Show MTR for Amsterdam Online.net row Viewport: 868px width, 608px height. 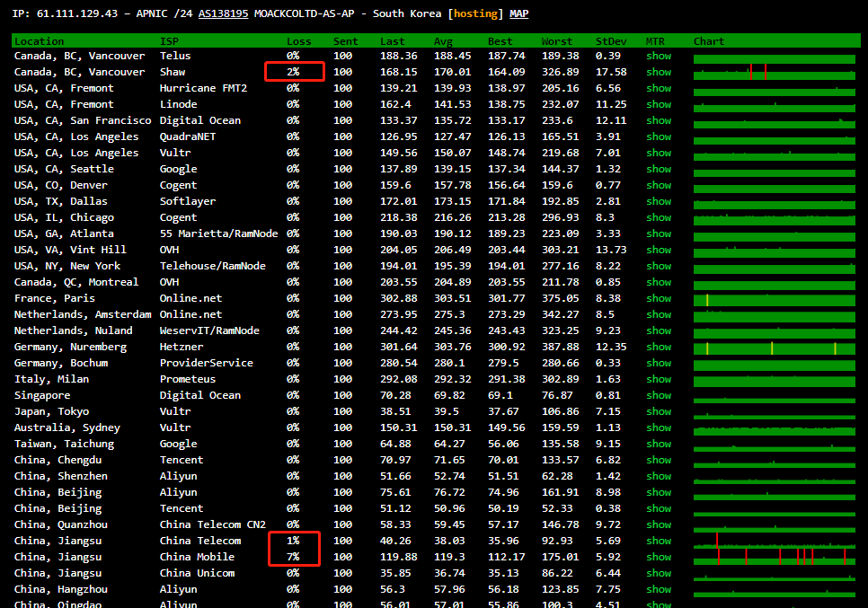click(659, 314)
